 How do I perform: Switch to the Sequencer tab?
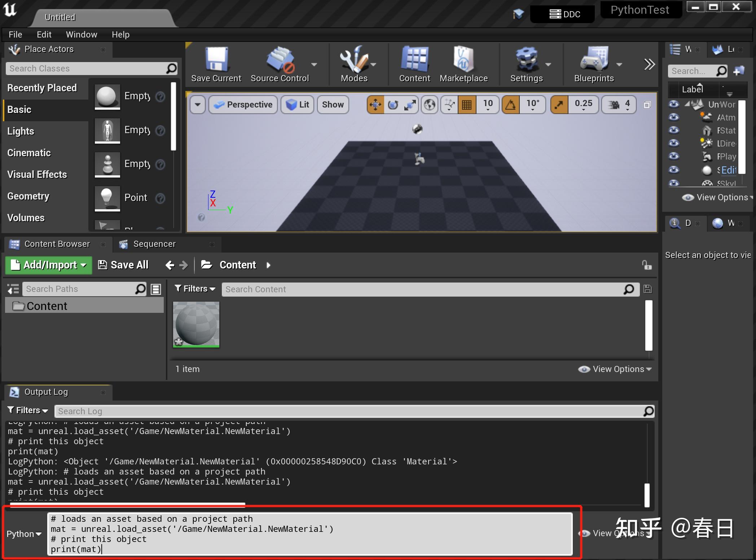click(x=154, y=244)
